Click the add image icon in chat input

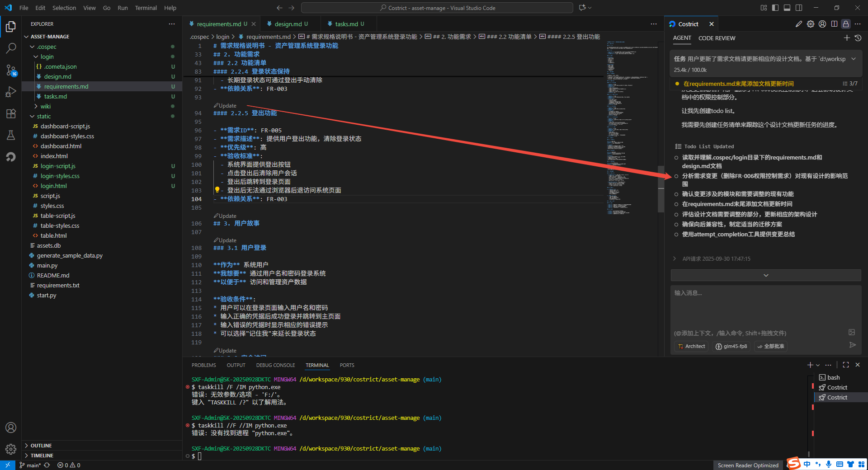coord(852,332)
